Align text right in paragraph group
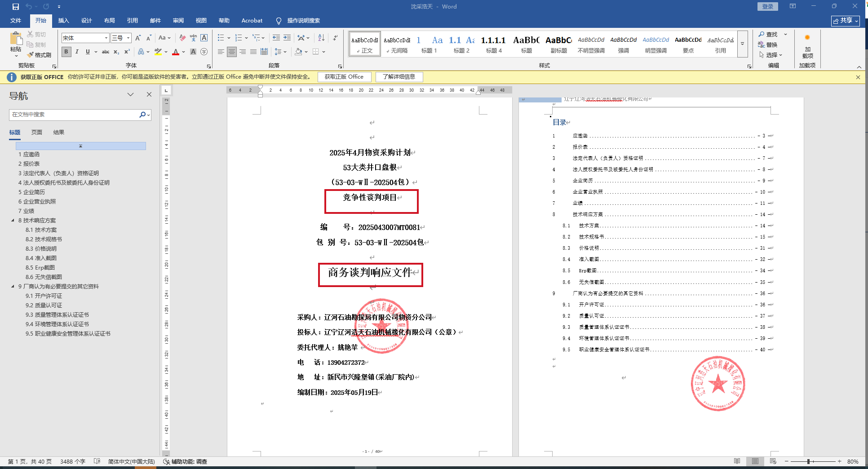 243,52
